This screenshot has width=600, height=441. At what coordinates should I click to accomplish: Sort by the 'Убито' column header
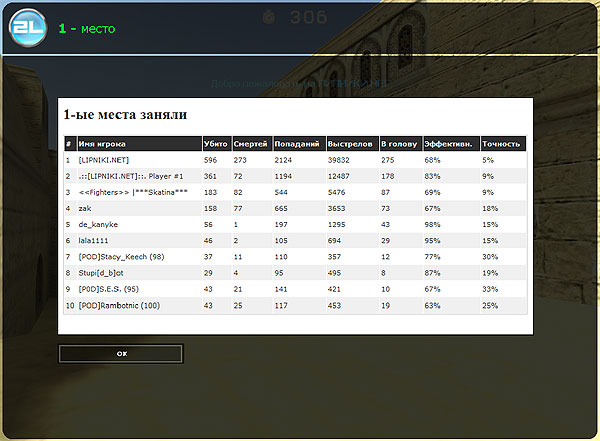[214, 144]
